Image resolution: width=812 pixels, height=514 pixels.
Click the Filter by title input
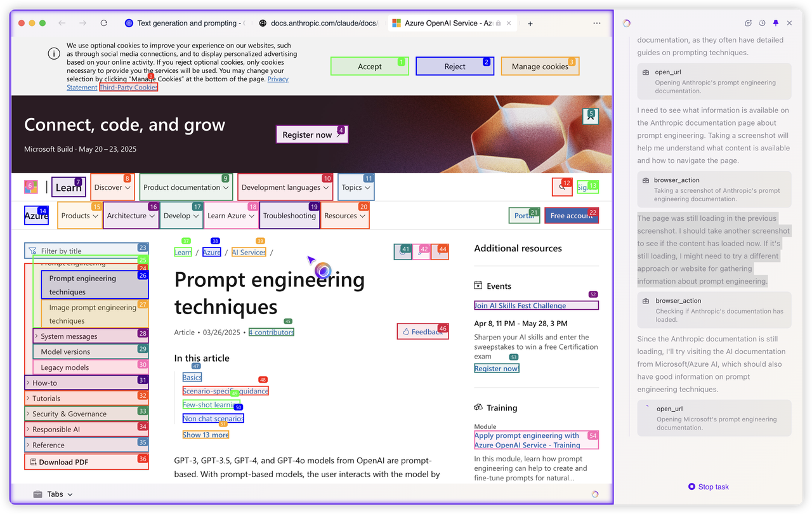[x=86, y=251]
